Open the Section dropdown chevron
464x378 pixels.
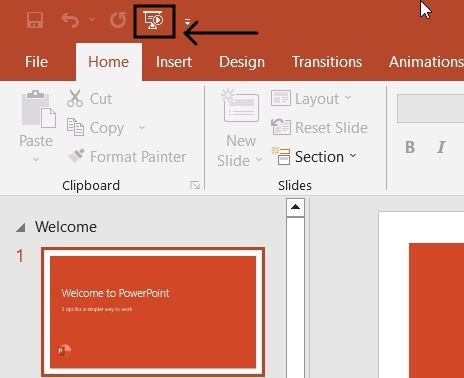pos(353,156)
